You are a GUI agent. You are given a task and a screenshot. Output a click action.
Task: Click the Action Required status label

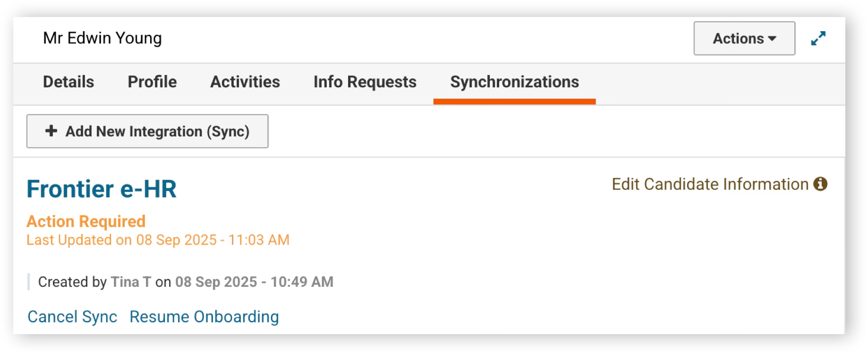86,221
